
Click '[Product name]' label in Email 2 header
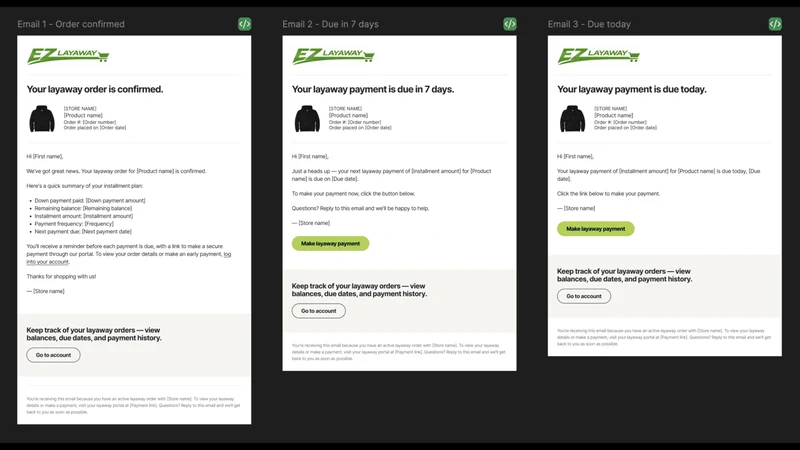(x=348, y=115)
